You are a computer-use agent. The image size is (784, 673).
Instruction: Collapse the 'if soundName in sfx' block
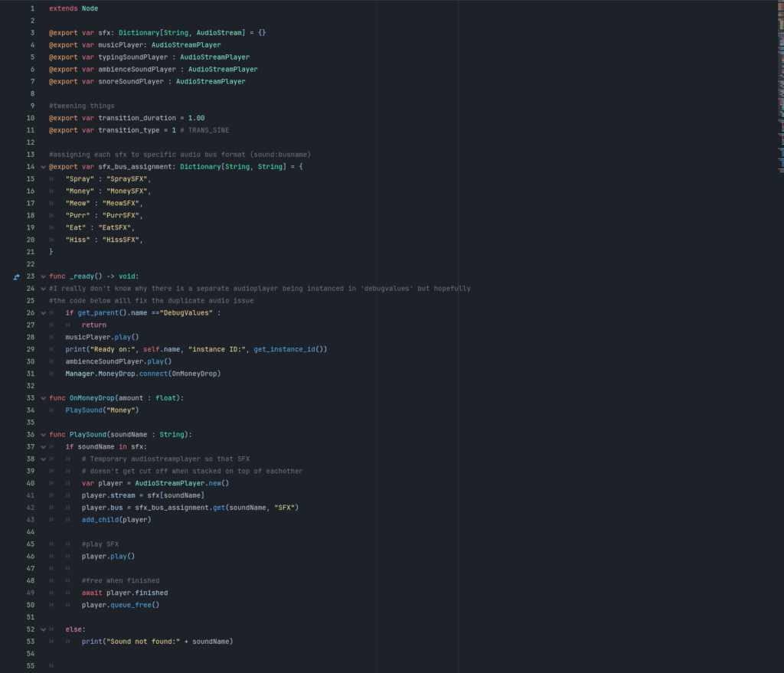pos(42,447)
